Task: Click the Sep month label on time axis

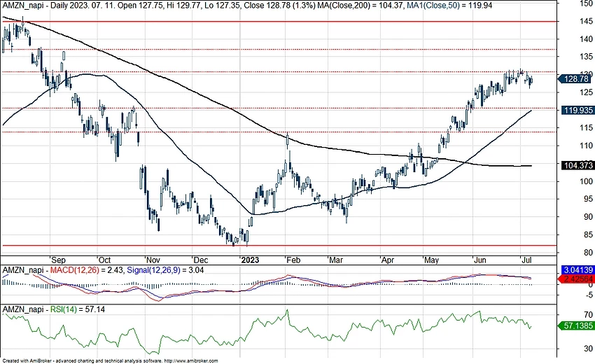Action: pos(58,260)
